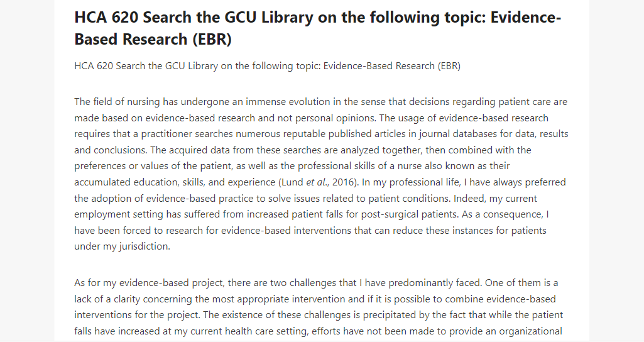The height and width of the screenshot is (342, 644).
Task: Click paragraph starting "The field of nursing"
Action: pyautogui.click(x=321, y=174)
